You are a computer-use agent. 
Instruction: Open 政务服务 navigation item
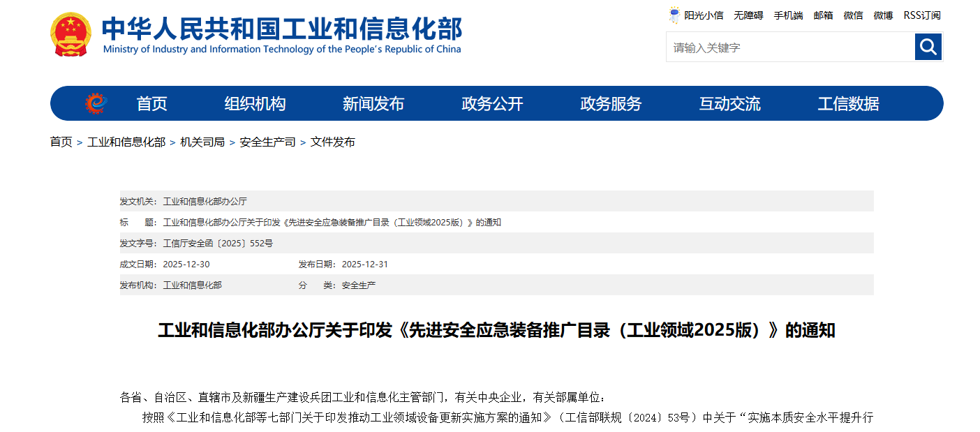[x=611, y=104]
